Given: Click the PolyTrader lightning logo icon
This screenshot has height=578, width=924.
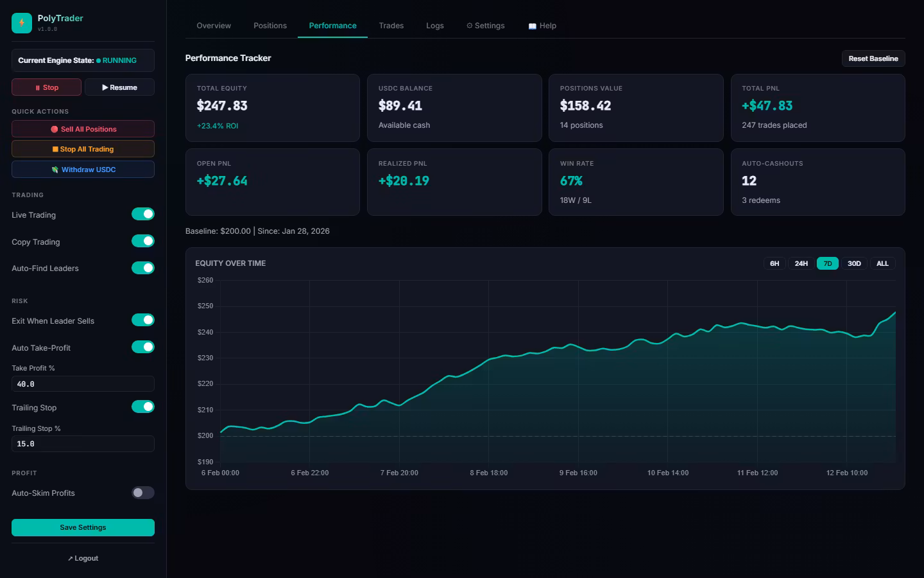Looking at the screenshot, I should [x=22, y=23].
